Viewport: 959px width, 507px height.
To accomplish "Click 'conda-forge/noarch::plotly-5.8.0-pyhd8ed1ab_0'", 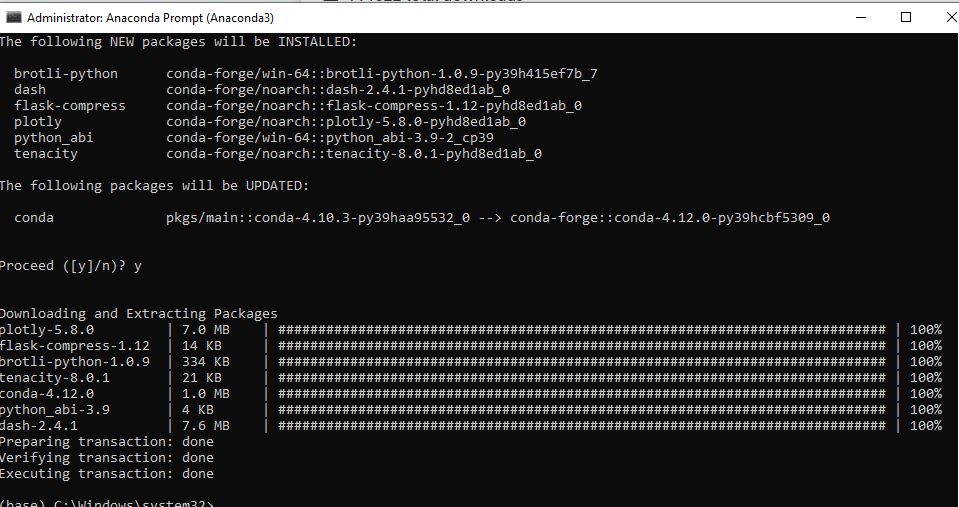I will [346, 122].
